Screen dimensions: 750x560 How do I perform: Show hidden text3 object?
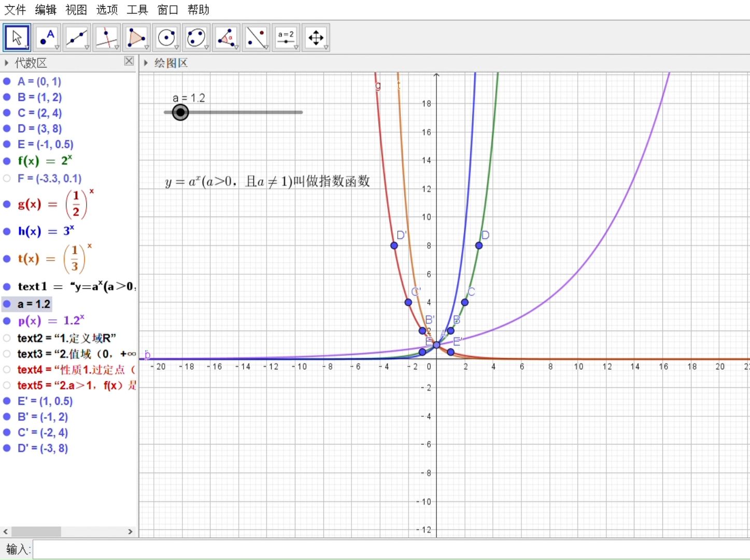tap(7, 354)
